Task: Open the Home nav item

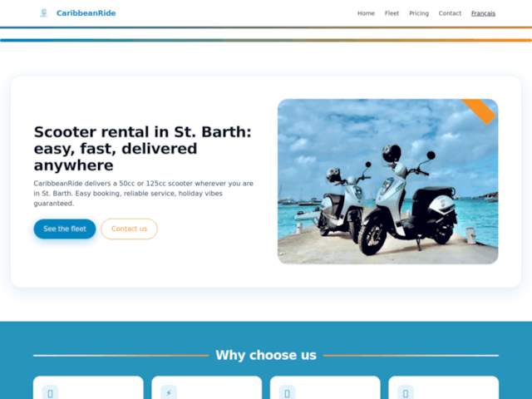Action: (366, 13)
